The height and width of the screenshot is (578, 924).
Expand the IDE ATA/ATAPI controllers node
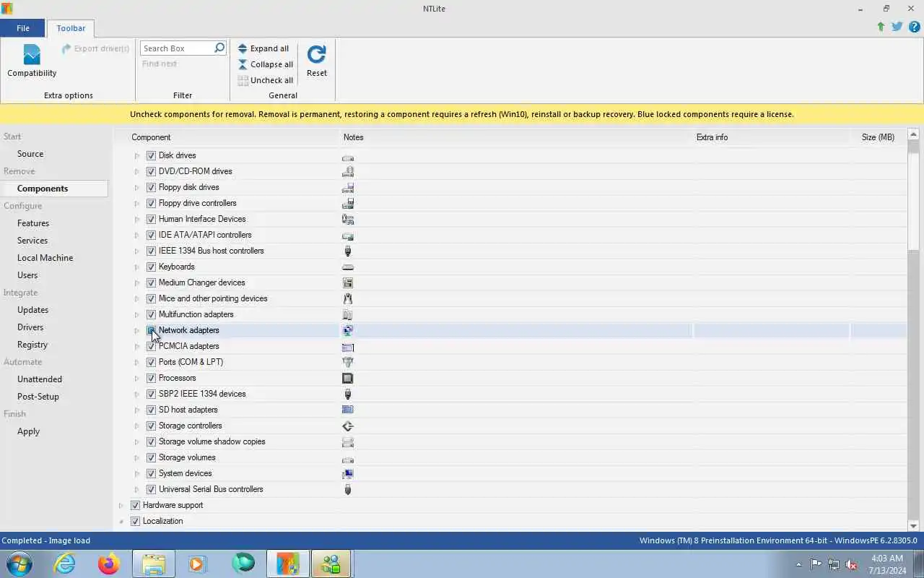coord(137,235)
